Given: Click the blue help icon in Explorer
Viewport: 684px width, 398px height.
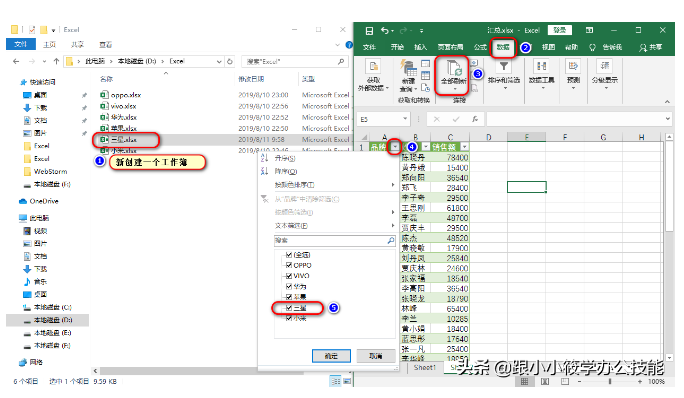Looking at the screenshot, I should (349, 45).
